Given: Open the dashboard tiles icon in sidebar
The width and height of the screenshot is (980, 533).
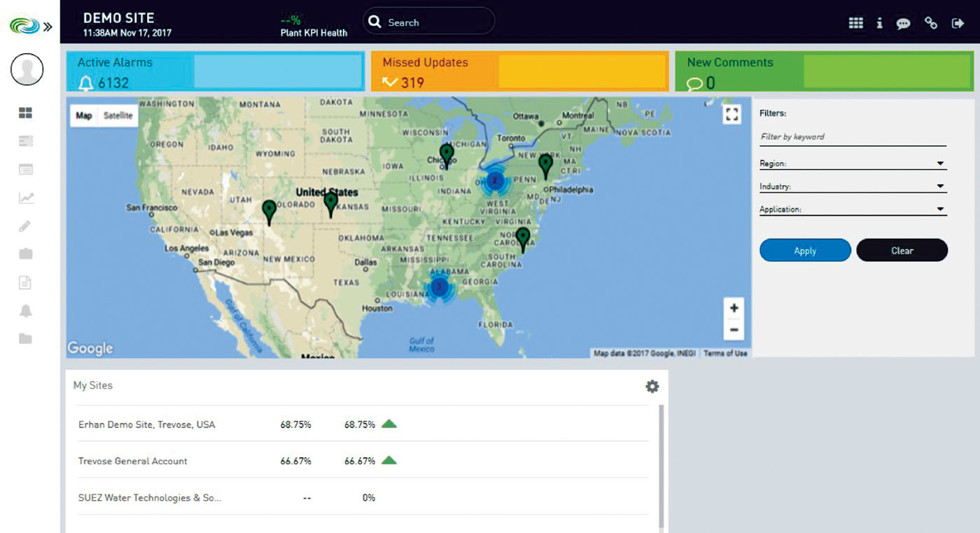Looking at the screenshot, I should point(26,113).
